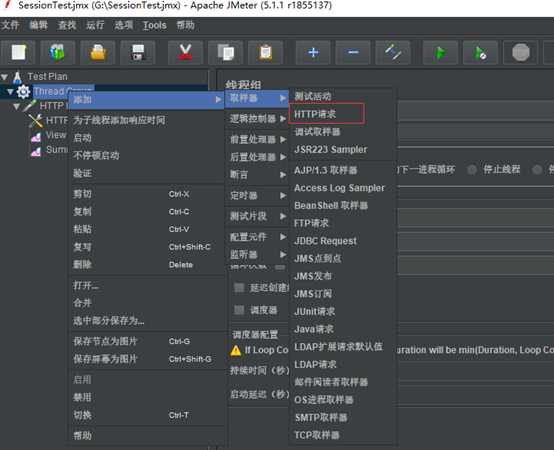Viewport: 554px width, 450px height.
Task: Click the View Results listener icon
Action: pyautogui.click(x=36, y=137)
